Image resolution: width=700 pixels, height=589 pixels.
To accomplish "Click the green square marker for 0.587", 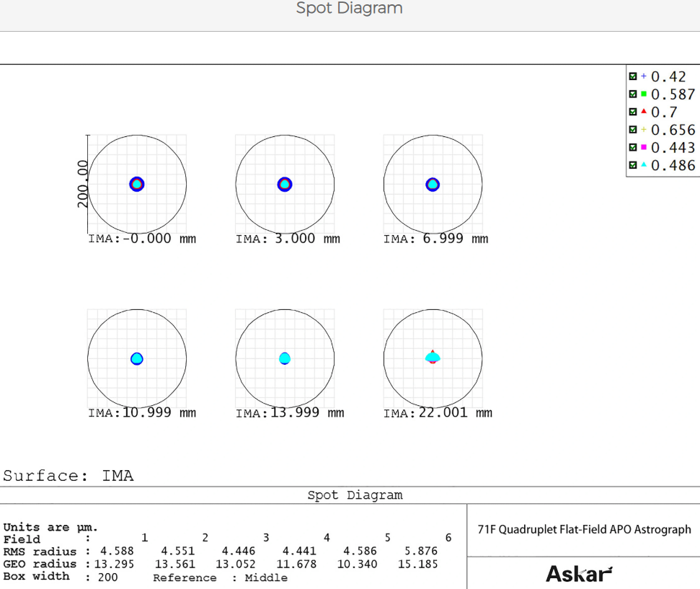I will point(644,94).
